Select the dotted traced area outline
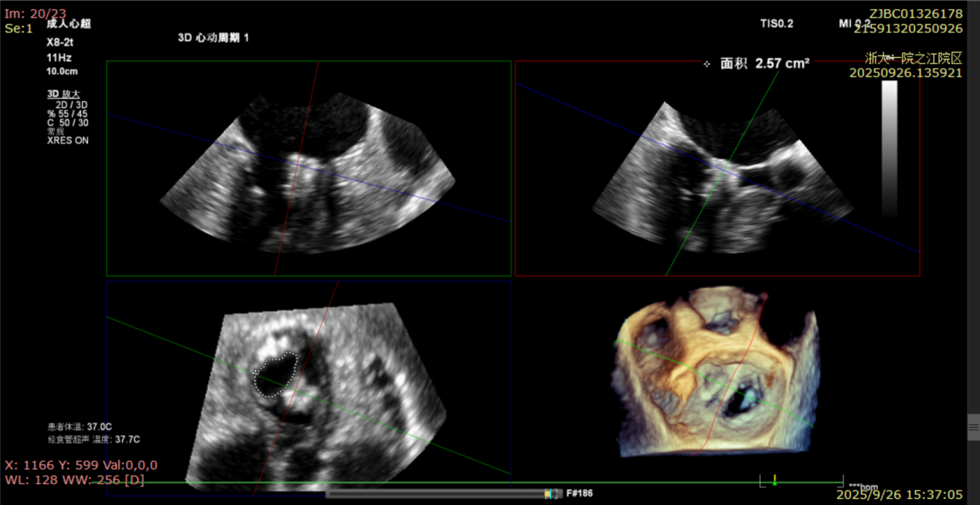 click(275, 374)
